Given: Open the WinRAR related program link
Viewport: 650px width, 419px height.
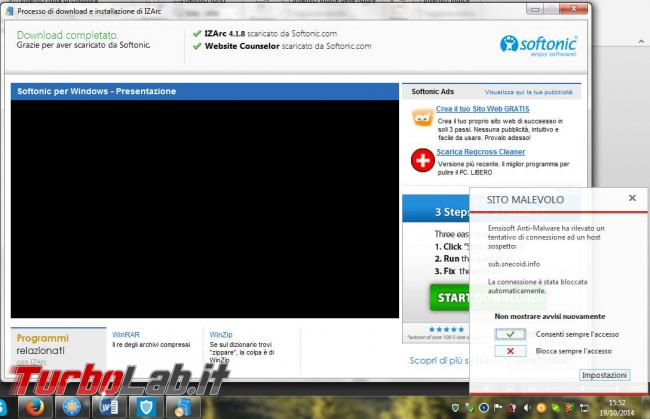Looking at the screenshot, I should click(x=126, y=334).
